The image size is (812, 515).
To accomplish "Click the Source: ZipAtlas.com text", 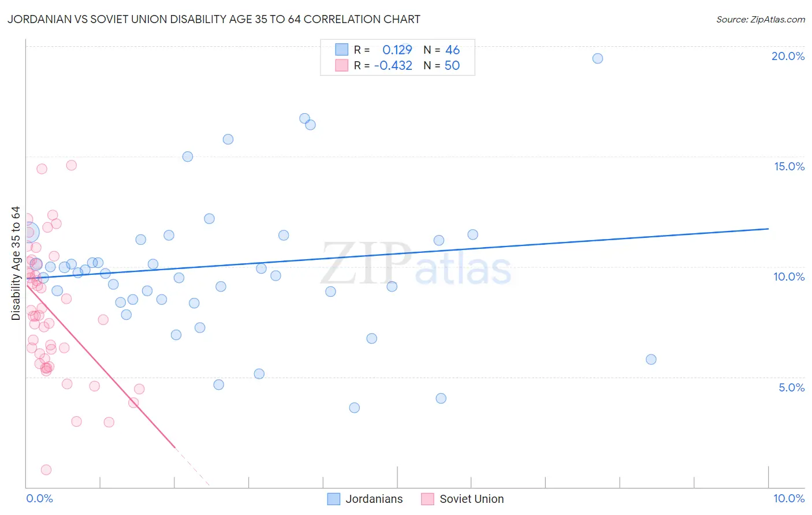I will coord(761,19).
